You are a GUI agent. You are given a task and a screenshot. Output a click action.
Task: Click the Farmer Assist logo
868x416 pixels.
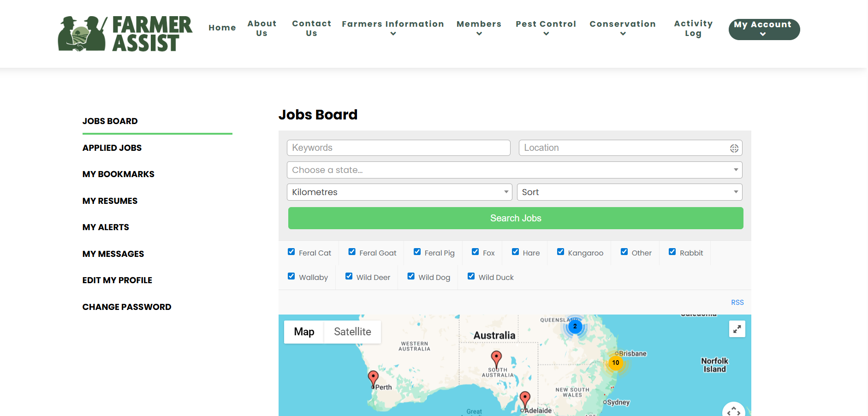125,34
